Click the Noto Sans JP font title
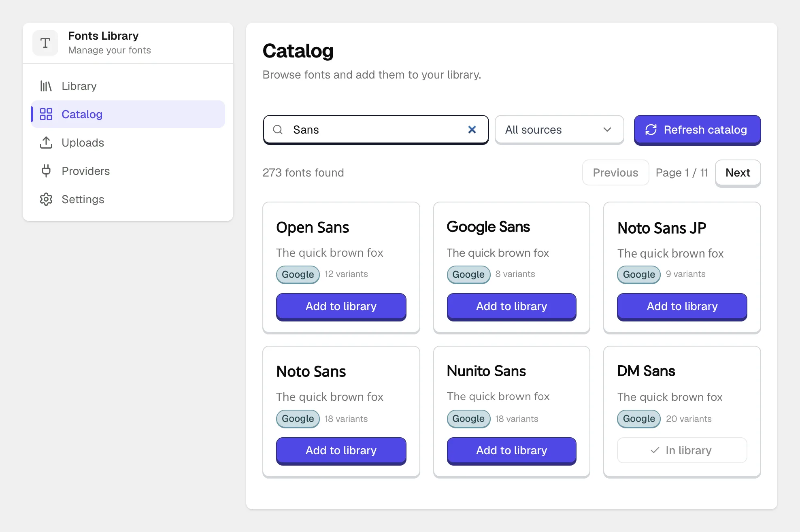The width and height of the screenshot is (800, 532). pyautogui.click(x=662, y=228)
